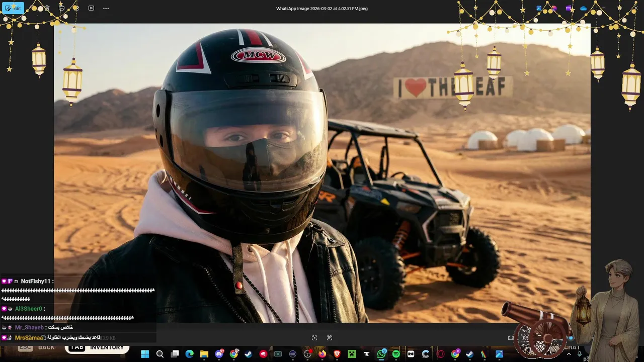Image resolution: width=644 pixels, height=362 pixels.
Task: Click the desert helmet photo
Action: [x=322, y=173]
